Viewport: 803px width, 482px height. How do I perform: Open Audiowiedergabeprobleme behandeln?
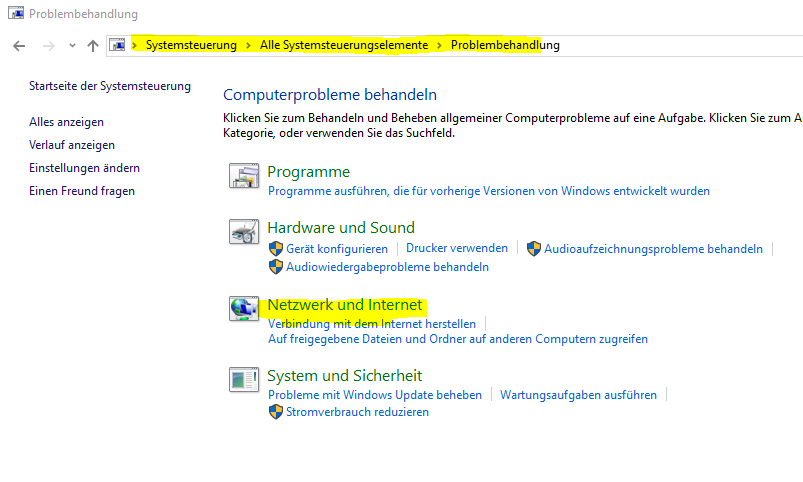pyautogui.click(x=388, y=267)
